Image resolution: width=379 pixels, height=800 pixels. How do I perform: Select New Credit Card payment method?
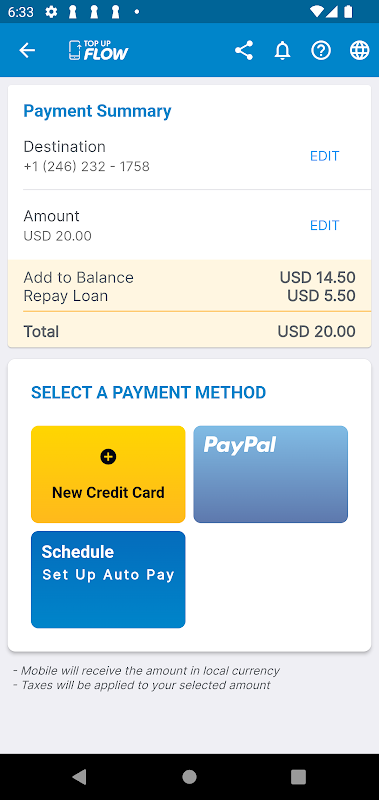108,474
